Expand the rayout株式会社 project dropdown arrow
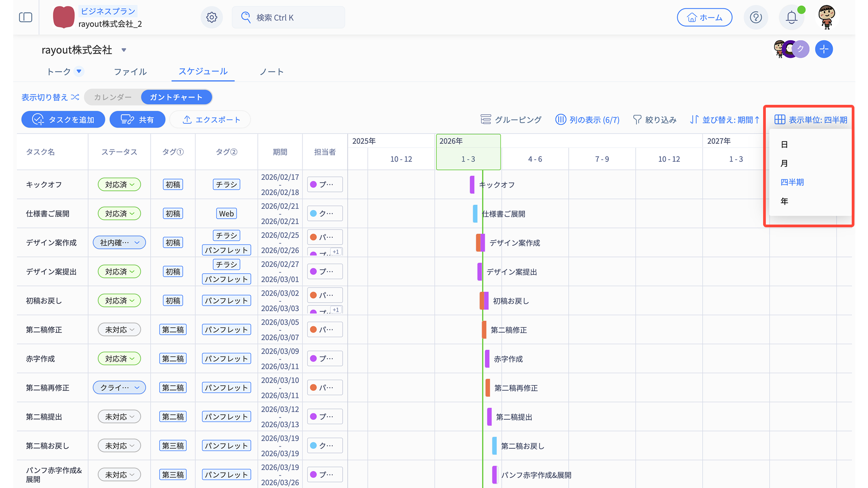The width and height of the screenshot is (868, 488). (124, 50)
